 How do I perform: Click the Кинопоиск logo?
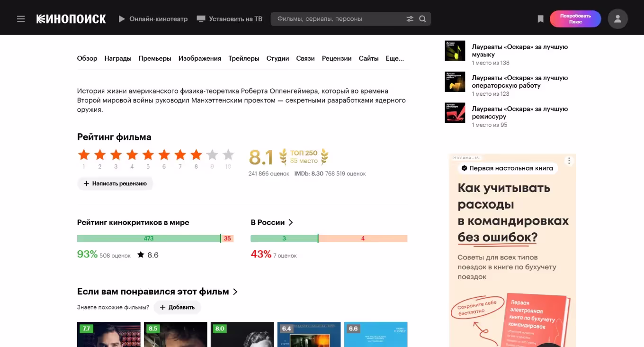71,19
